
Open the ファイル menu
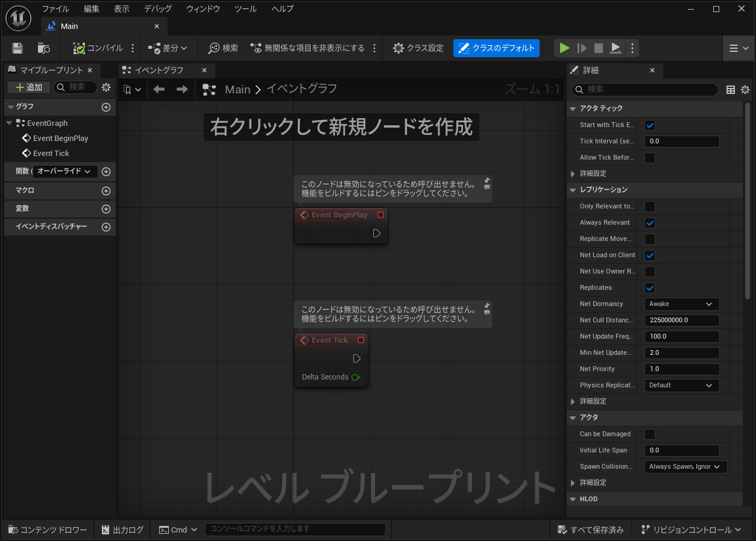(x=55, y=9)
